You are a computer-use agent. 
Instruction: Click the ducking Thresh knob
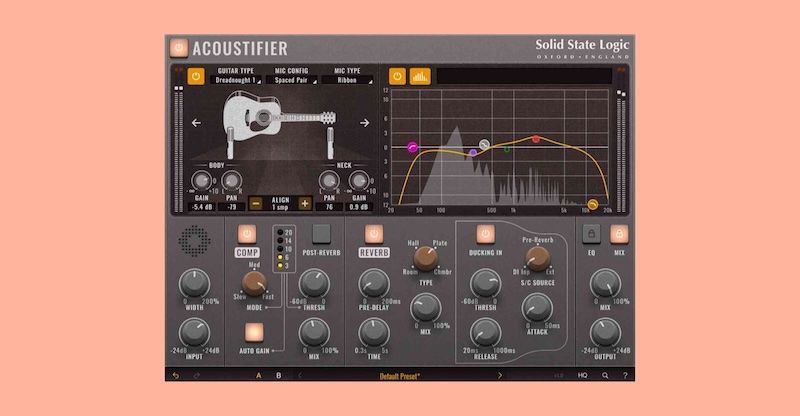coord(485,284)
